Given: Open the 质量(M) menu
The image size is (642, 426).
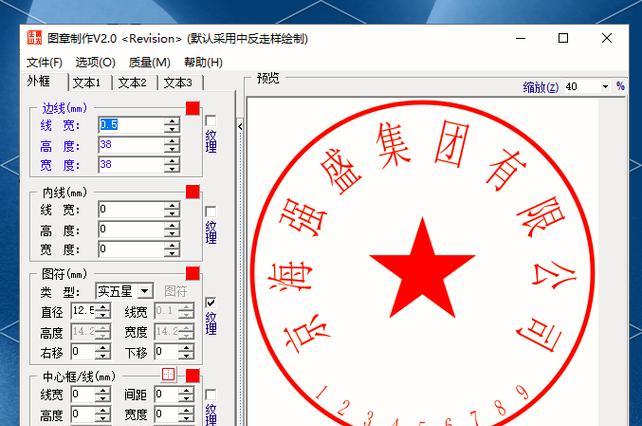Looking at the screenshot, I should 149,63.
